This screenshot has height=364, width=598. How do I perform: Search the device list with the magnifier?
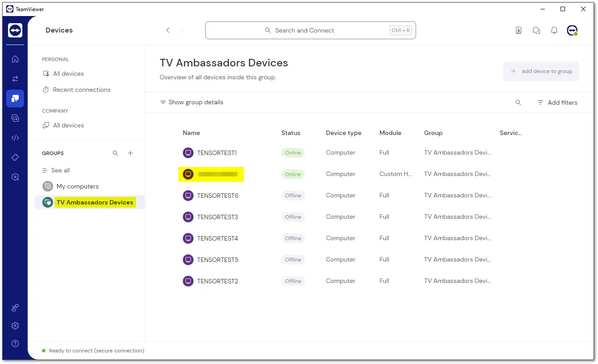518,102
